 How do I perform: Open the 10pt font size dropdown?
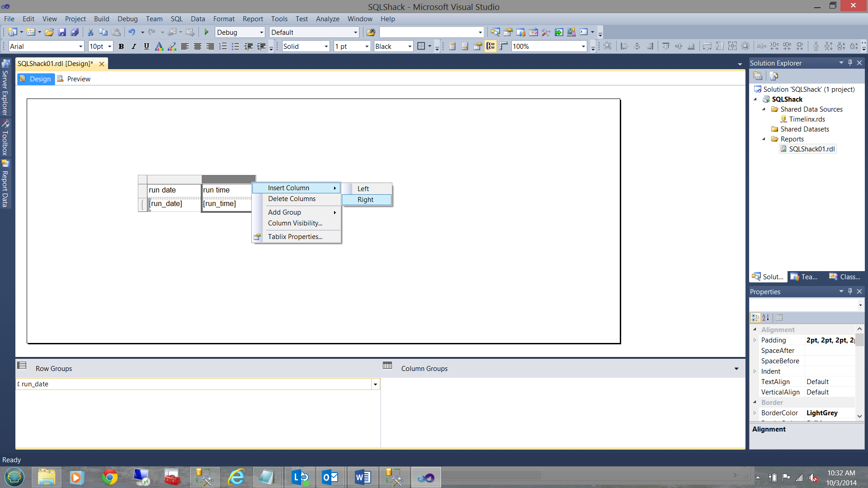click(x=109, y=46)
